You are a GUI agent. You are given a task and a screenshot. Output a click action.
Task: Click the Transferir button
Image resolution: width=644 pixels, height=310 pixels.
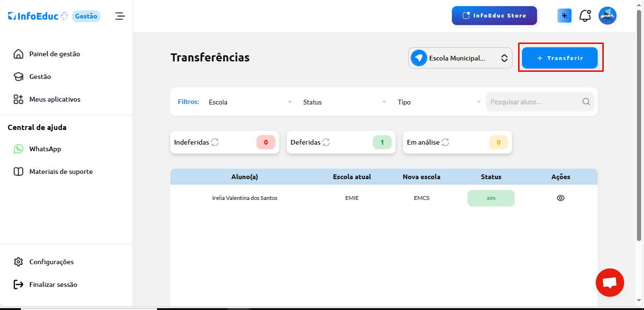click(x=560, y=58)
